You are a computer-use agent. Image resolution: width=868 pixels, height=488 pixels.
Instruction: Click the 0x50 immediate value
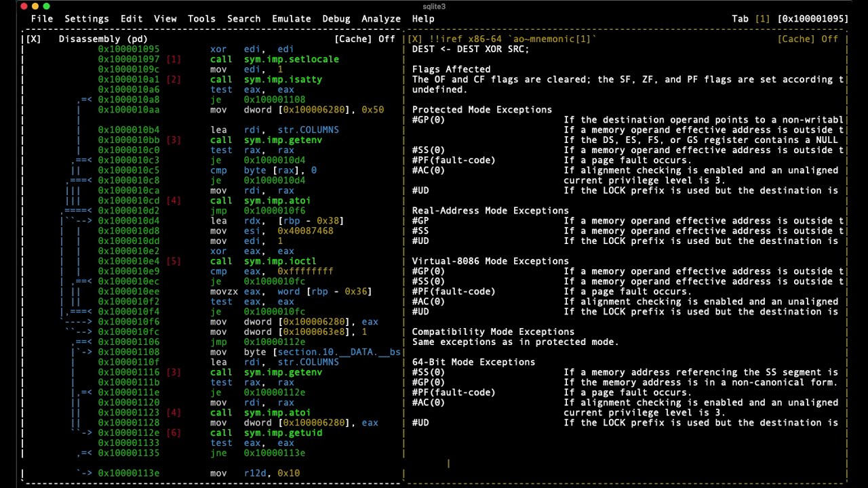(373, 110)
